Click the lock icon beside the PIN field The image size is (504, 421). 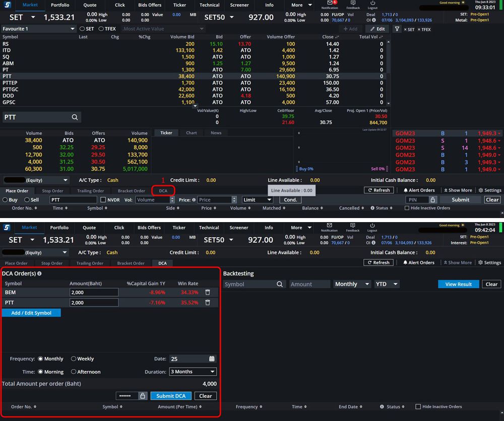(432, 200)
